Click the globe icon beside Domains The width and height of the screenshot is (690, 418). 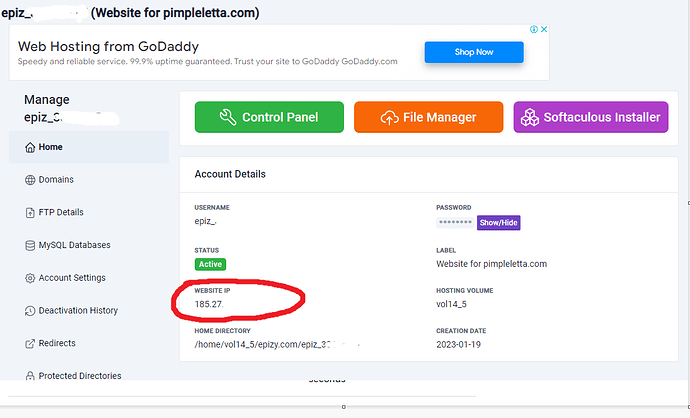coord(29,180)
